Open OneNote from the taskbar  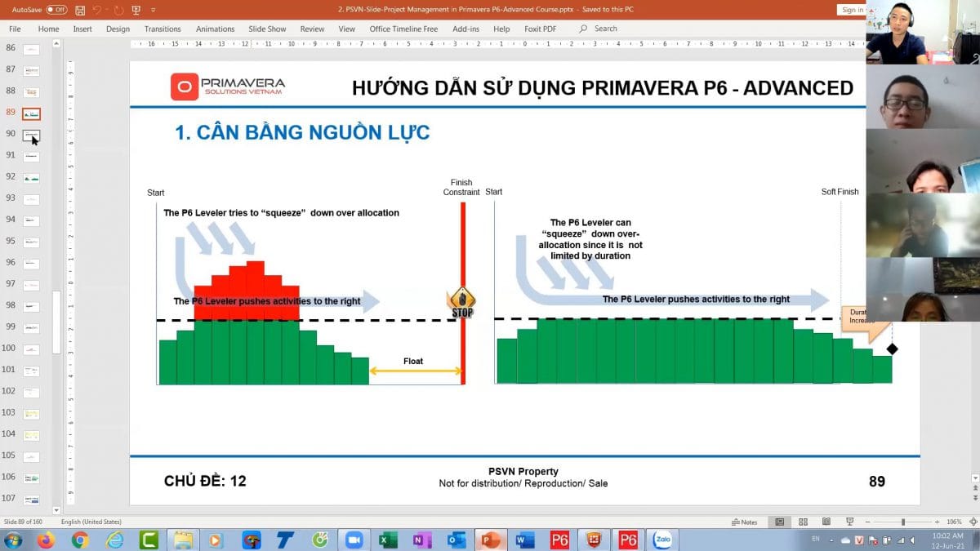coord(422,540)
